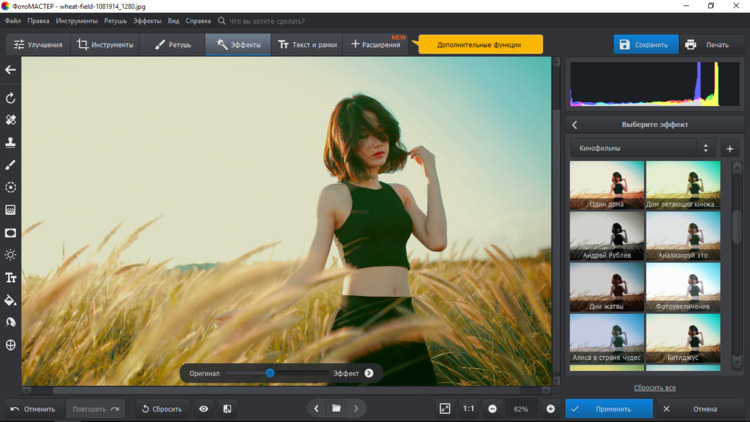
Task: Select the stamp tool in left sidebar
Action: 11,142
